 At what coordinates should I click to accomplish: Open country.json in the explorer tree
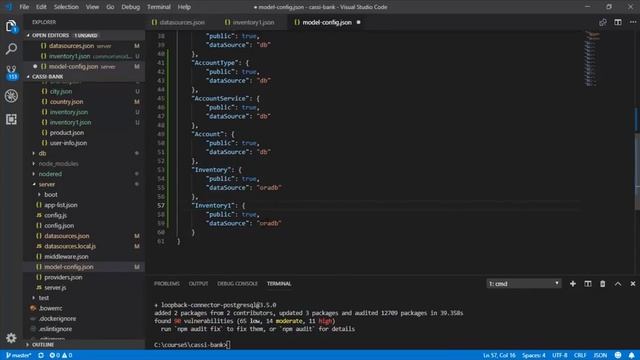(67, 102)
